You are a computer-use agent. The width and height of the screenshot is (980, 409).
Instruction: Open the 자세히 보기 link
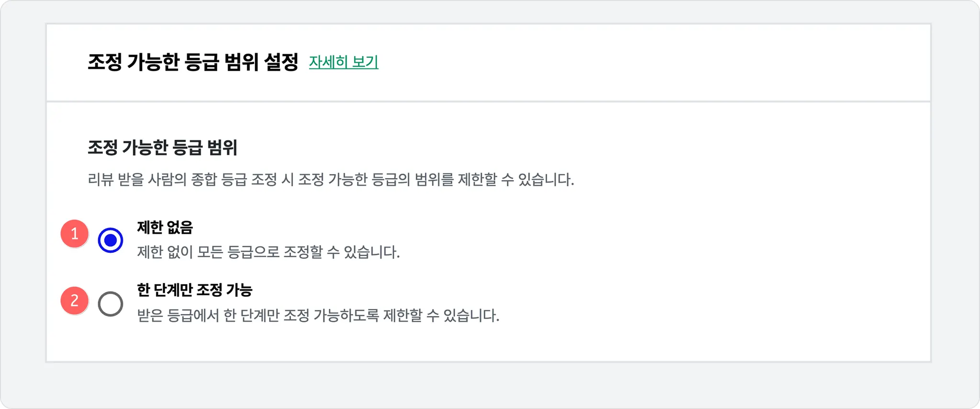coord(343,62)
